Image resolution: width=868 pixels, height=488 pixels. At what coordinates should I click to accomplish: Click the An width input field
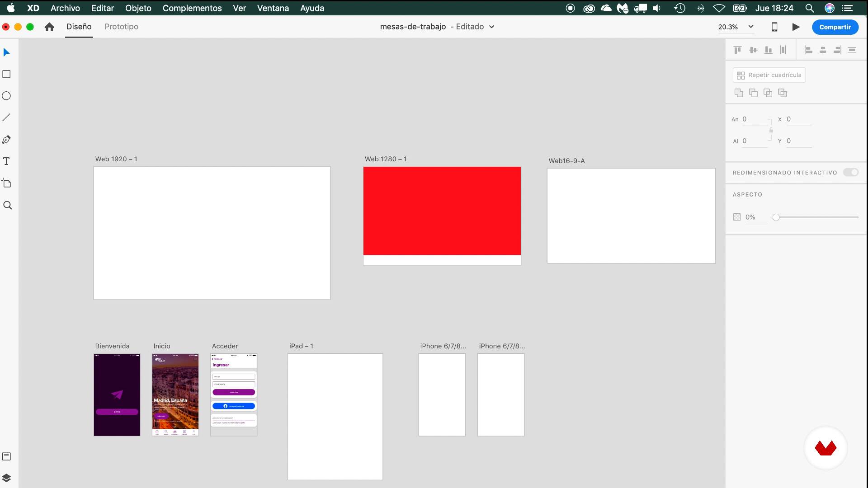755,119
